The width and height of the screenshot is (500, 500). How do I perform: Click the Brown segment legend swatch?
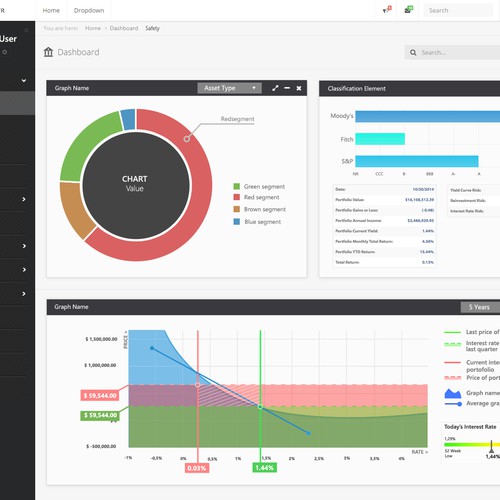[237, 209]
